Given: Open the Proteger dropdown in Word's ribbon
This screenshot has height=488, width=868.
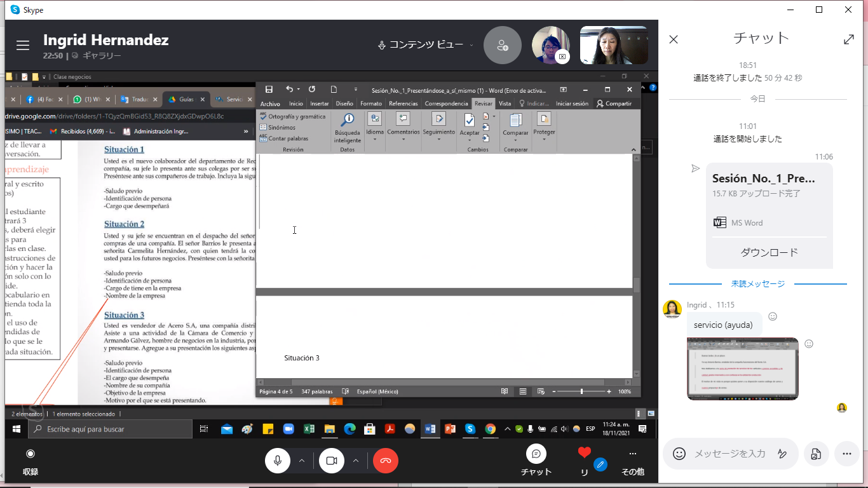Looking at the screenshot, I should (x=544, y=126).
